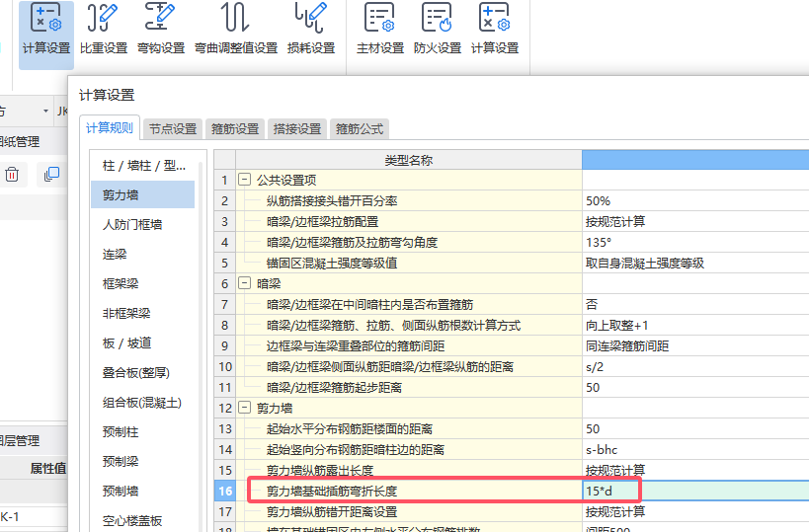The height and width of the screenshot is (532, 809).
Task: Collapse the 剪力墙 group in table
Action: point(244,408)
